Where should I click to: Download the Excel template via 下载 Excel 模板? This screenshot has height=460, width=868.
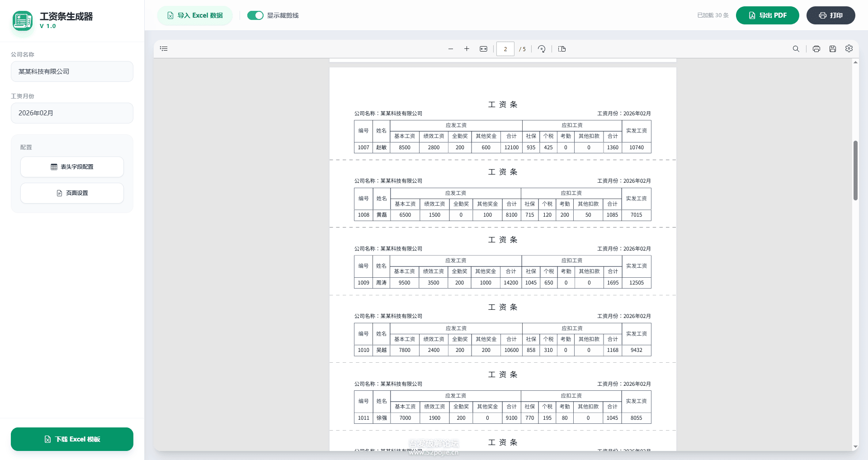72,439
